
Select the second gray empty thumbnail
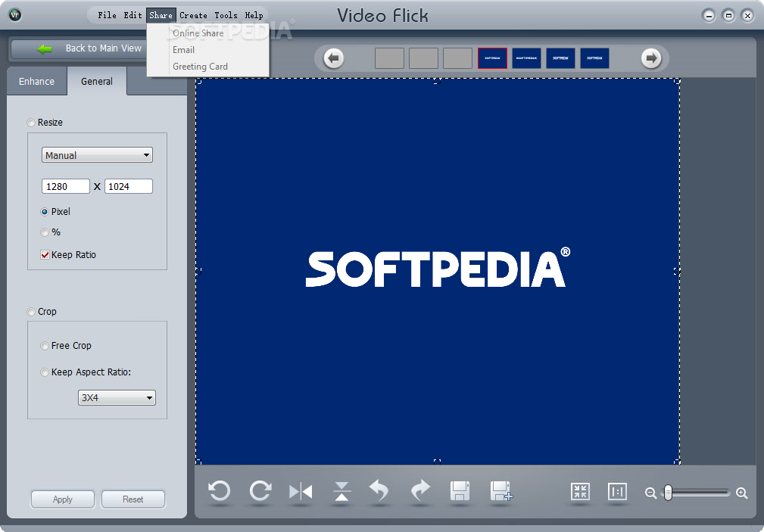coord(423,58)
